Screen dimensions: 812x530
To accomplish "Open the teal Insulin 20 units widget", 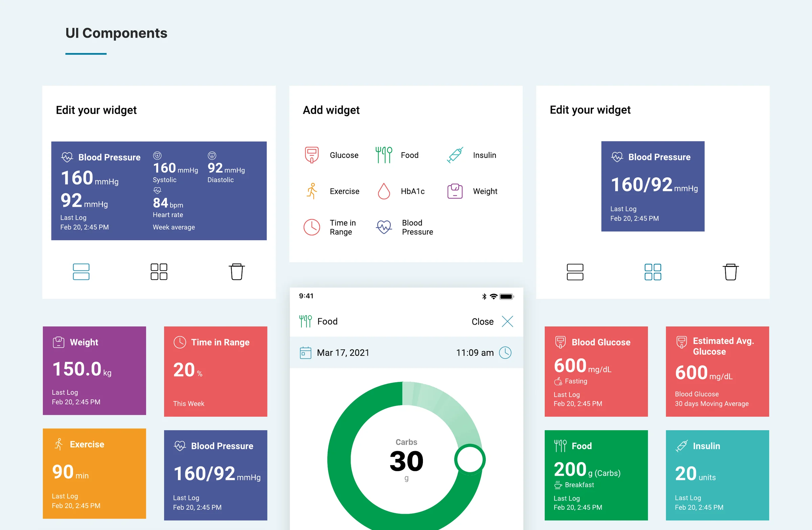I will tap(718, 475).
